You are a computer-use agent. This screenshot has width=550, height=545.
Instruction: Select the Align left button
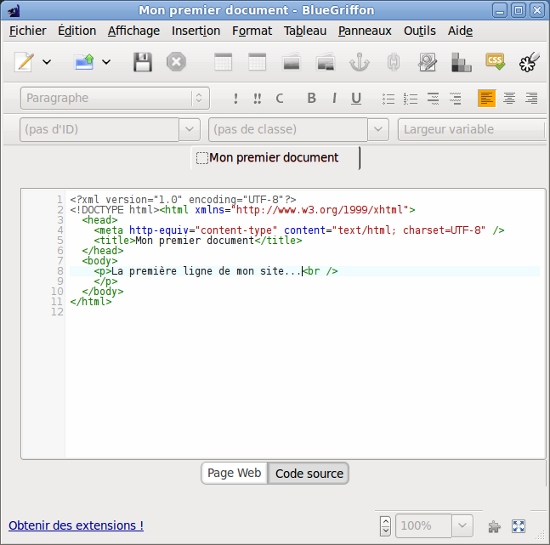point(487,98)
